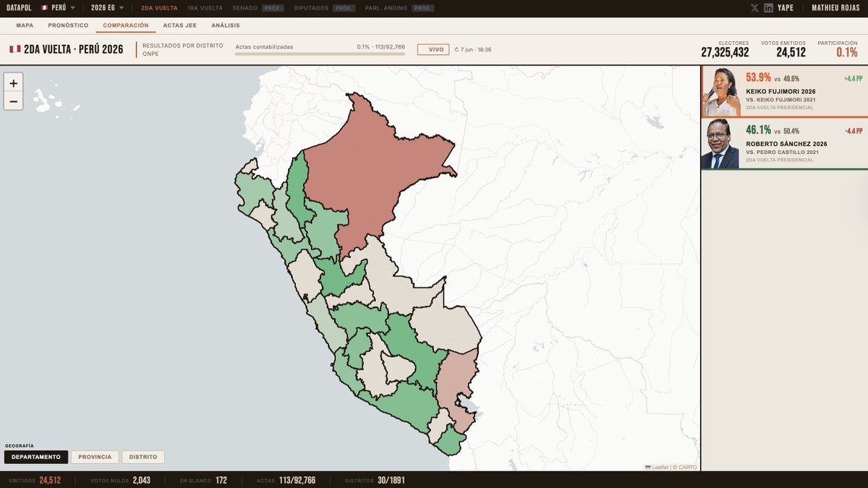868x488 pixels.
Task: Switch to the COMPARACIÓN tab
Action: click(x=126, y=25)
